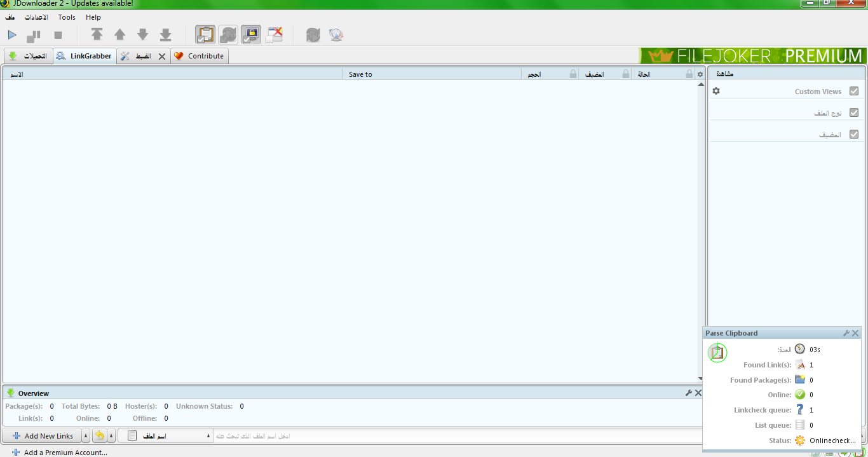The height and width of the screenshot is (457, 868).
Task: Toggle the نوع الملف checkbox
Action: 853,113
